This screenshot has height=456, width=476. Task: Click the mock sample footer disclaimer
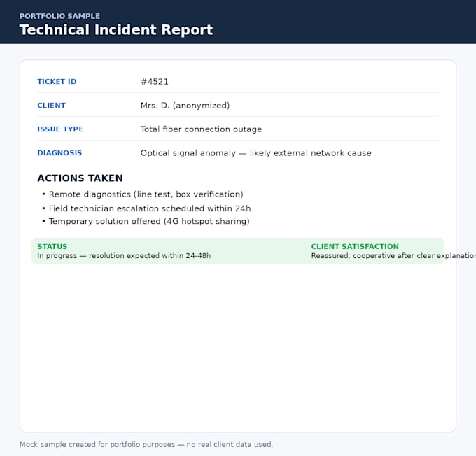(x=146, y=445)
